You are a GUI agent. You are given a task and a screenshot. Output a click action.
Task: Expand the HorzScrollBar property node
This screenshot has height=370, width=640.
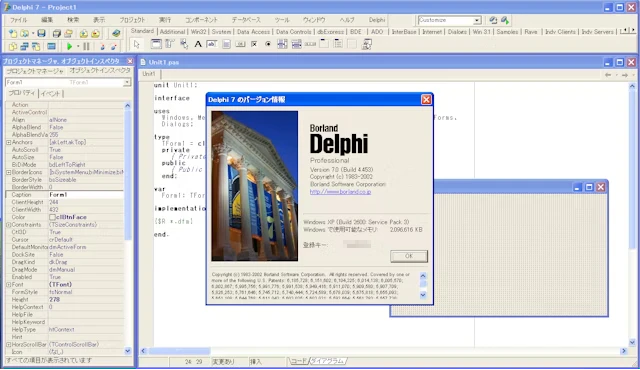pos(9,344)
